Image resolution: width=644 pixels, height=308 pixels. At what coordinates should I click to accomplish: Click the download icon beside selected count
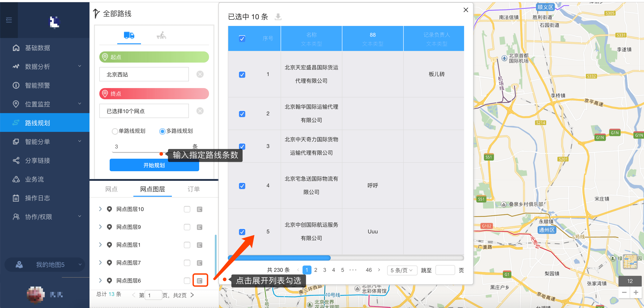[278, 17]
